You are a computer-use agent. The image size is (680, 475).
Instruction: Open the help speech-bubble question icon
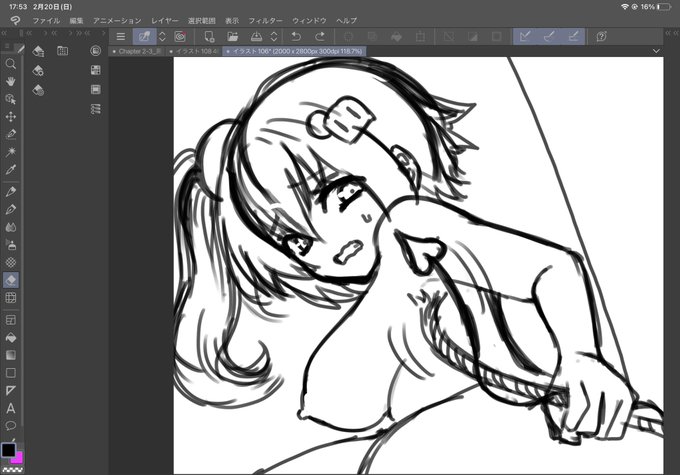[x=602, y=36]
